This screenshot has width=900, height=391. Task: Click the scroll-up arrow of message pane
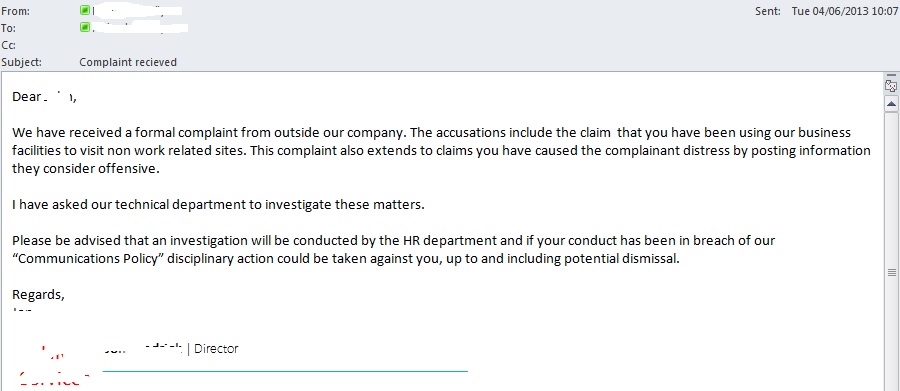point(891,104)
